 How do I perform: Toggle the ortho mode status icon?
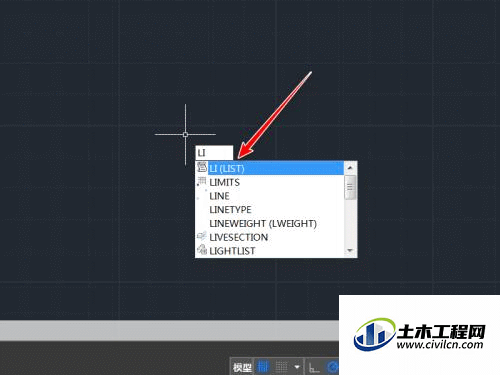pyautogui.click(x=314, y=367)
